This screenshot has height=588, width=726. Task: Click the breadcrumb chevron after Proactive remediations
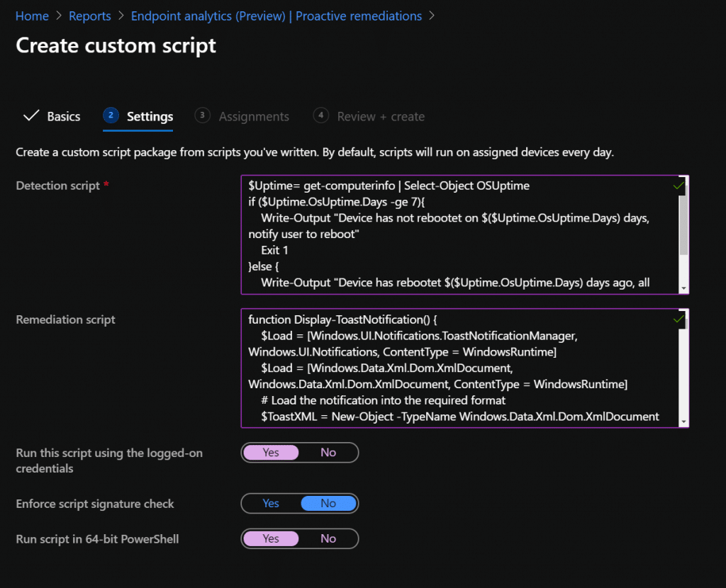point(432,16)
